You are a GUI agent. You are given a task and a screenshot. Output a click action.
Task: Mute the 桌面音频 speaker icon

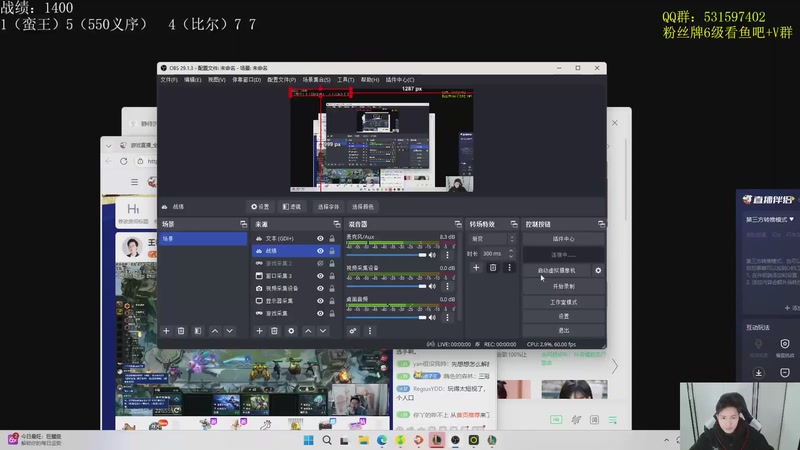coord(433,317)
